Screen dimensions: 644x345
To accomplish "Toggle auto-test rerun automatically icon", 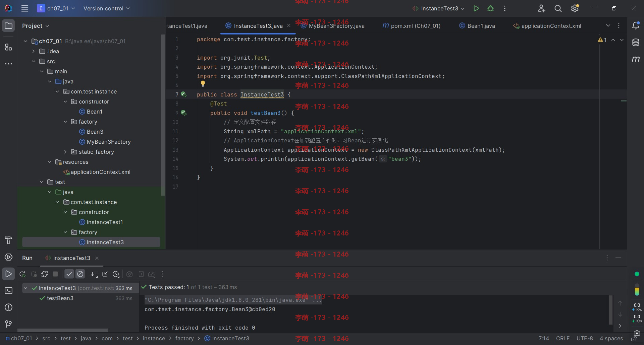I will pyautogui.click(x=45, y=274).
